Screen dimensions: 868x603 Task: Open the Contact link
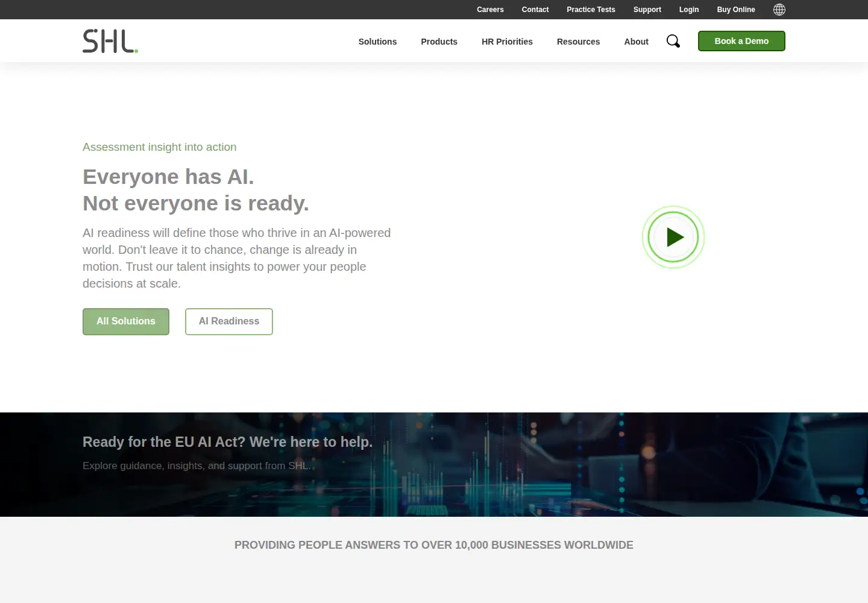(535, 10)
